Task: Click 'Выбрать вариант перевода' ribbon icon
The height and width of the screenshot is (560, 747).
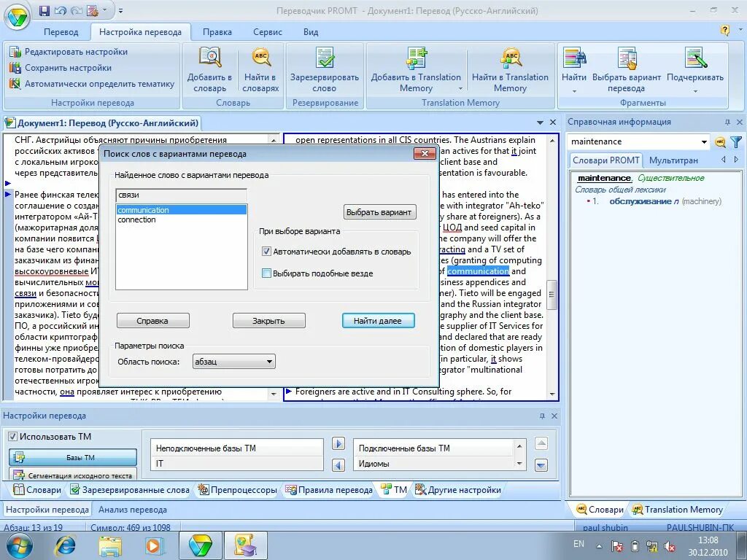Action: (627, 69)
